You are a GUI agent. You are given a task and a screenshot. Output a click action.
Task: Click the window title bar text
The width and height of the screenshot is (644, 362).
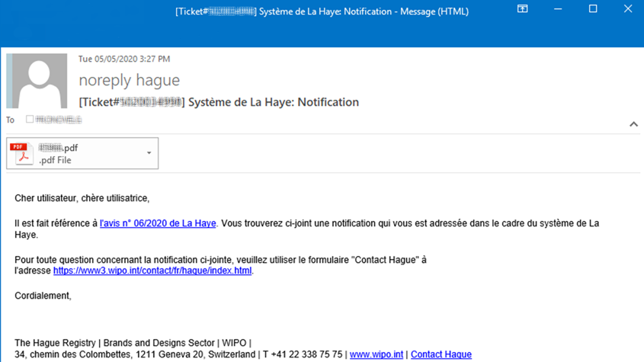click(321, 11)
